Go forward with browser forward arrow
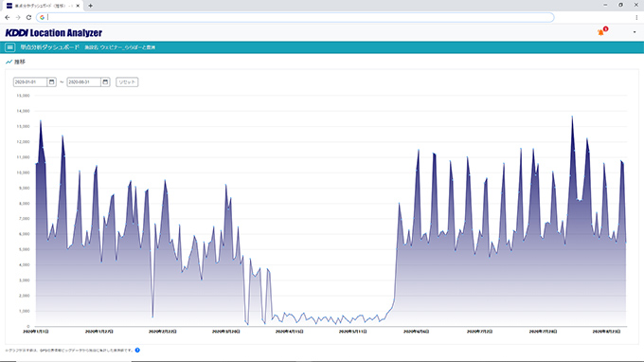 (18, 17)
